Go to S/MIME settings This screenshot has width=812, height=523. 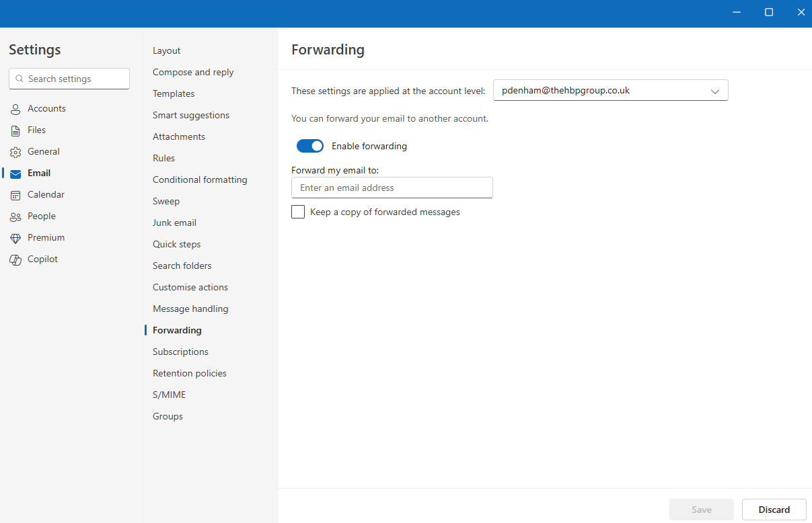169,395
